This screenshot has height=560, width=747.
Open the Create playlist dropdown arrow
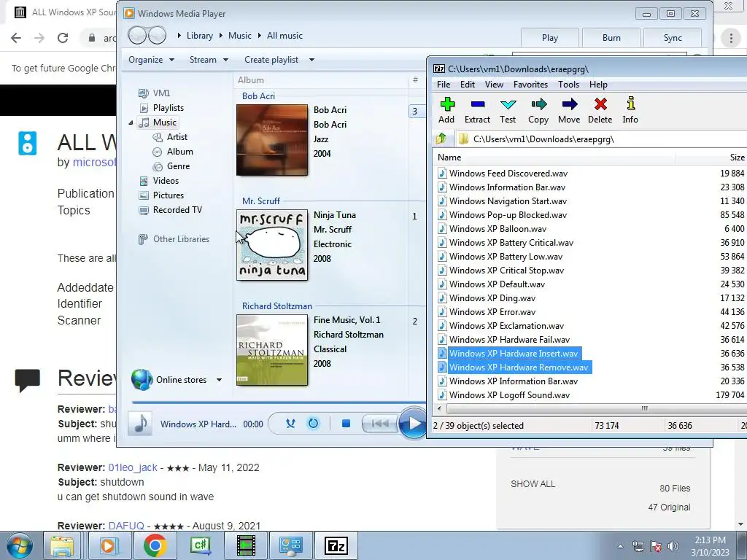point(311,60)
